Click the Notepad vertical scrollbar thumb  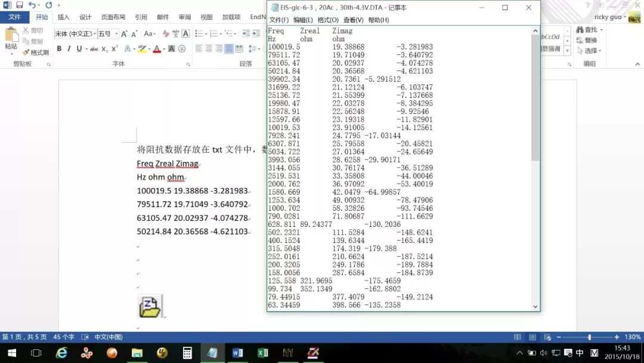(x=535, y=98)
